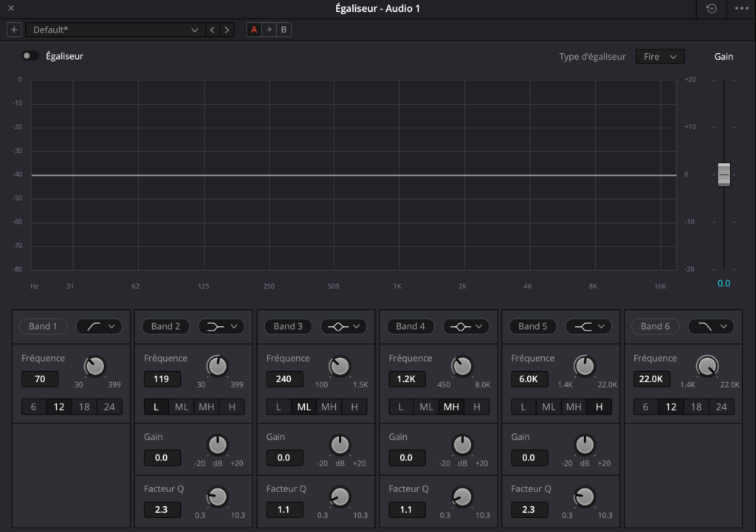
Task: Select ML range for Band 4
Action: [426, 407]
